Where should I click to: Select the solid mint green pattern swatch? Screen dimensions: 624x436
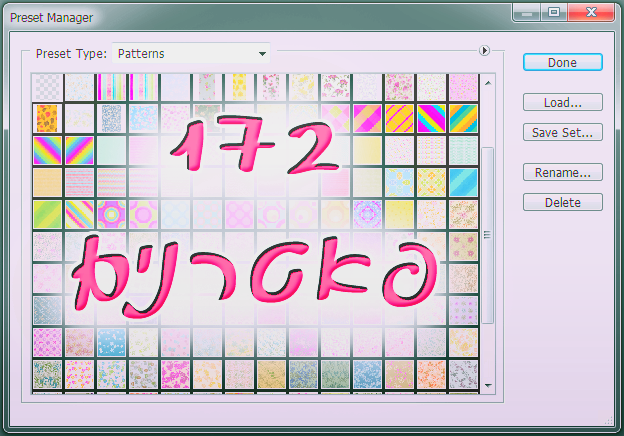pos(111,151)
